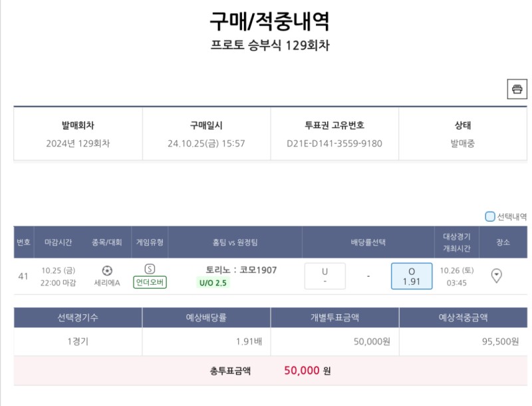Click ticket number D21E-D141-3559-9180

click(x=334, y=143)
